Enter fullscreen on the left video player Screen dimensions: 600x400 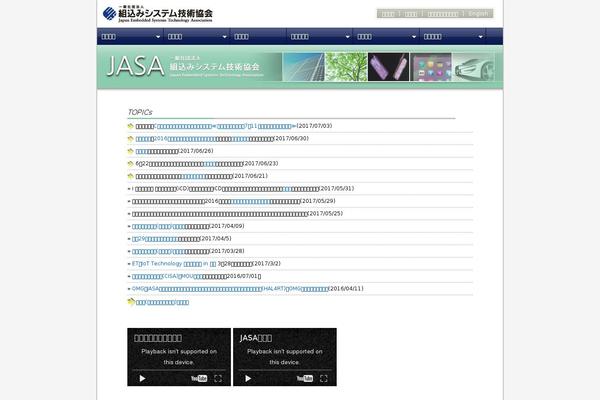pos(218,379)
